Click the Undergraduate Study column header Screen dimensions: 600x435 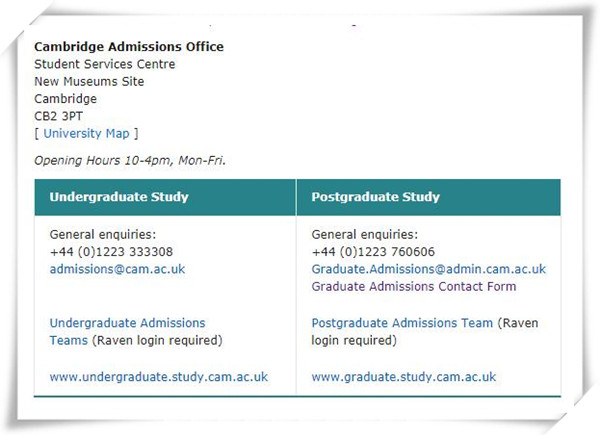[x=165, y=197]
